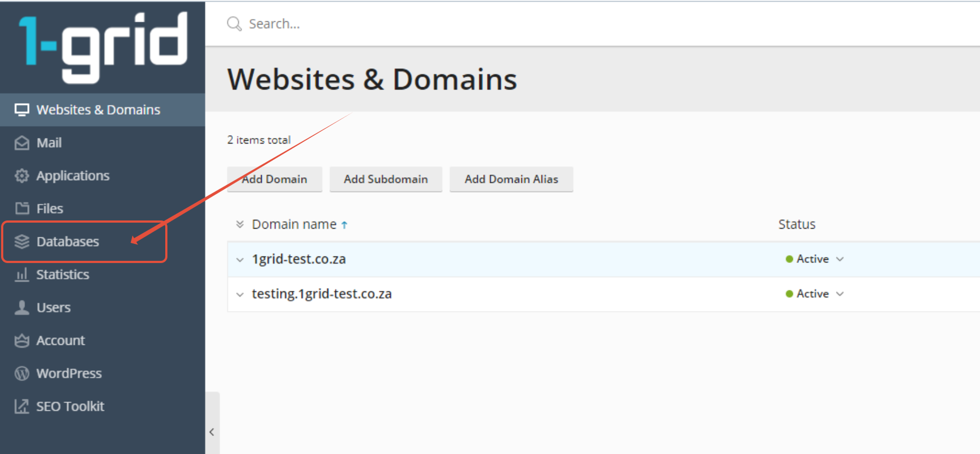Select Databases in the sidebar
Image resolution: width=980 pixels, height=454 pixels.
(x=103, y=242)
